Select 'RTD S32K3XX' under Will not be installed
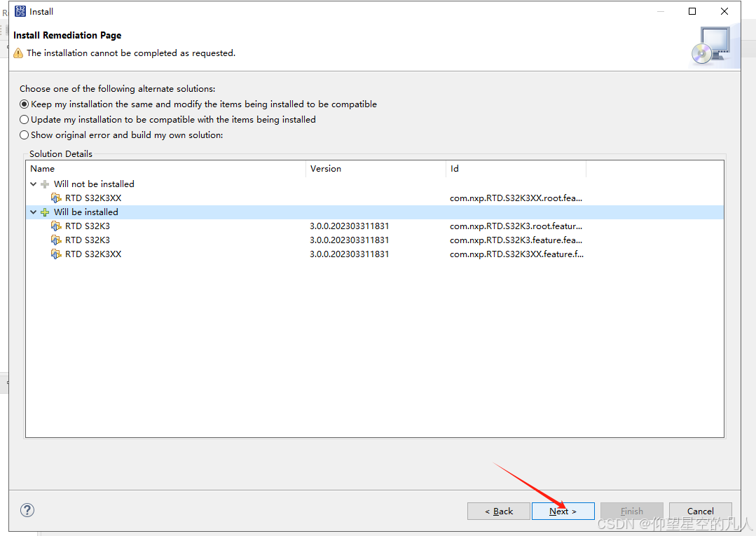The height and width of the screenshot is (536, 756). (375, 198)
